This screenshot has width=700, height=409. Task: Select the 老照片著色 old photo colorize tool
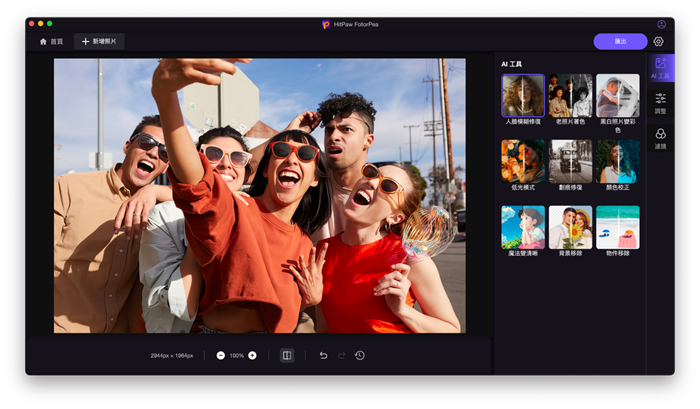(570, 95)
